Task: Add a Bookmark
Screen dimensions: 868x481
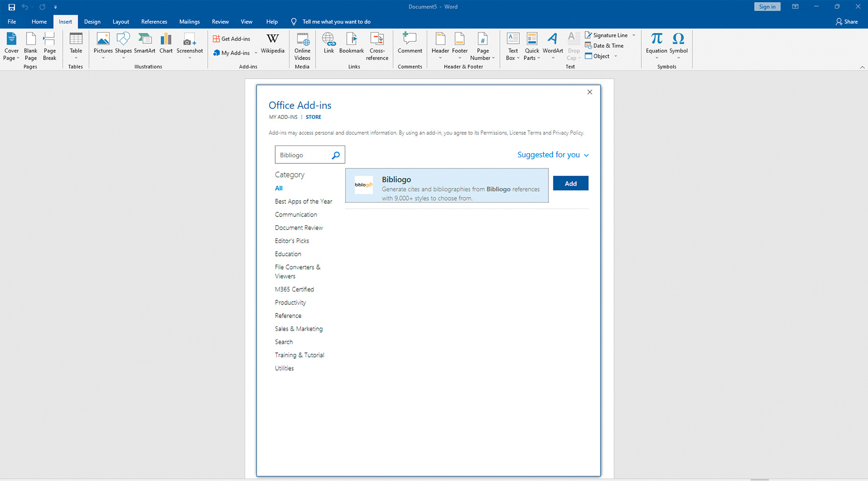Action: [351, 43]
